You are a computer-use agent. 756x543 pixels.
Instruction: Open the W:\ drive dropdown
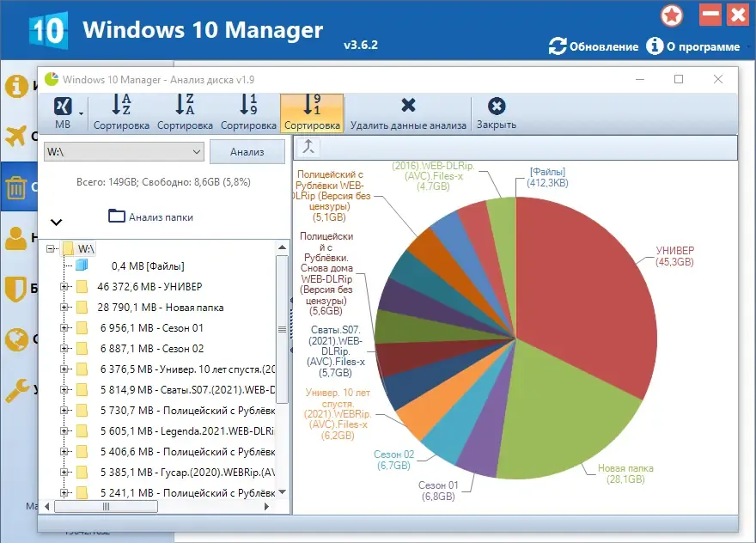pyautogui.click(x=124, y=152)
